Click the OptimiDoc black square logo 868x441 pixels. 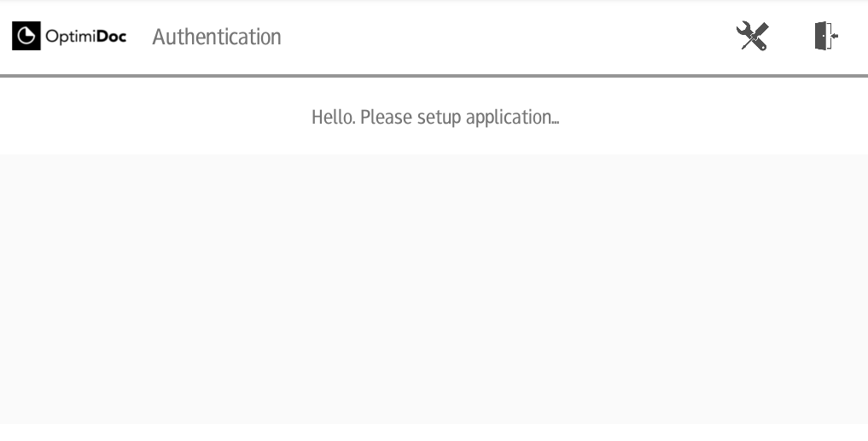(x=26, y=36)
